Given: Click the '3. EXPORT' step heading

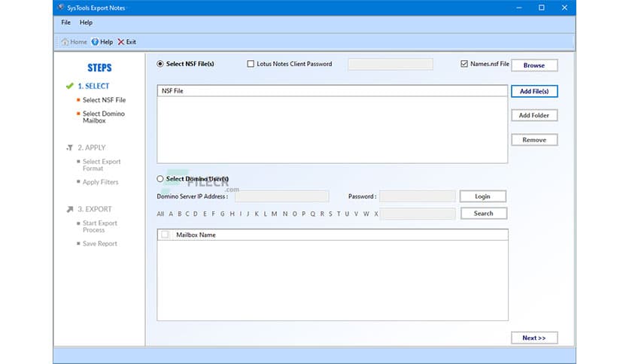Looking at the screenshot, I should click(95, 209).
